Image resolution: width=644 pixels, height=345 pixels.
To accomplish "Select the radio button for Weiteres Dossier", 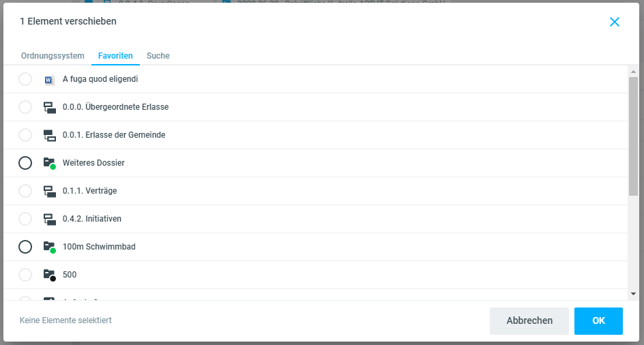I will tap(25, 163).
